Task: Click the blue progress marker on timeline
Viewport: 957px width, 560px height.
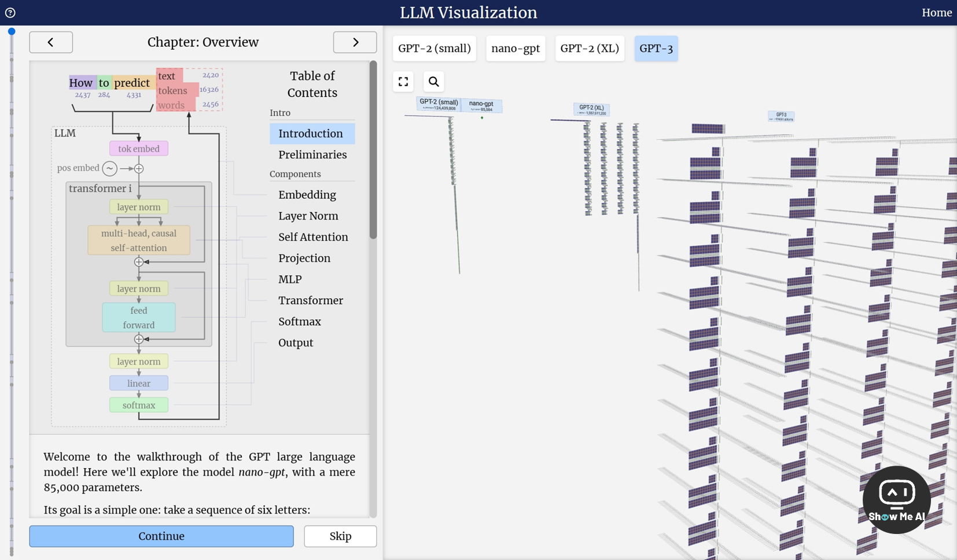Action: [12, 31]
